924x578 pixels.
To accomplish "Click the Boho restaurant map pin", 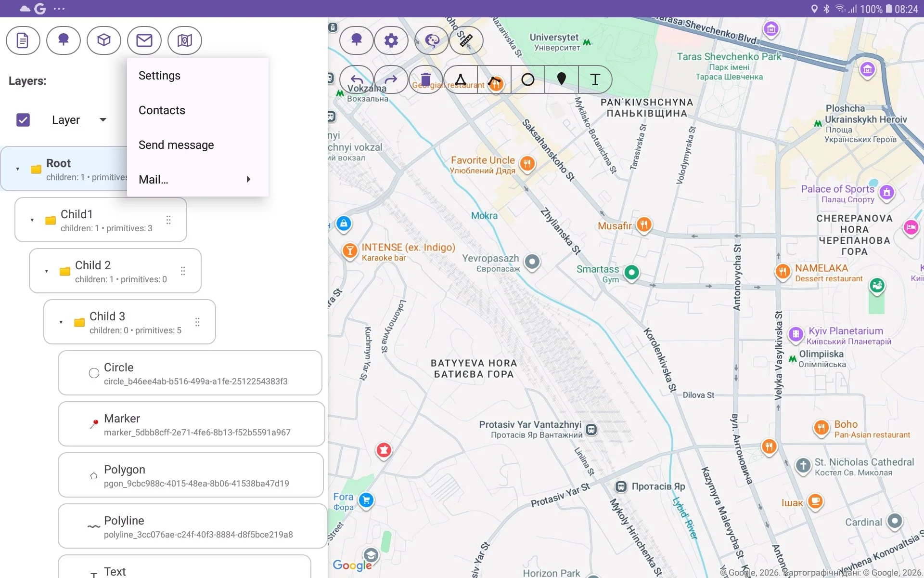I will (x=821, y=427).
